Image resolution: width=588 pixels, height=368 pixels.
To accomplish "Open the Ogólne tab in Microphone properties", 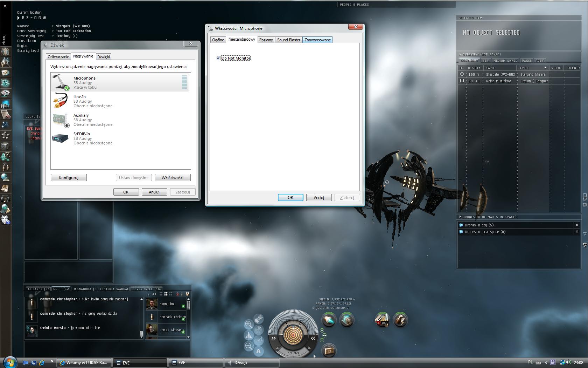I will (x=218, y=40).
